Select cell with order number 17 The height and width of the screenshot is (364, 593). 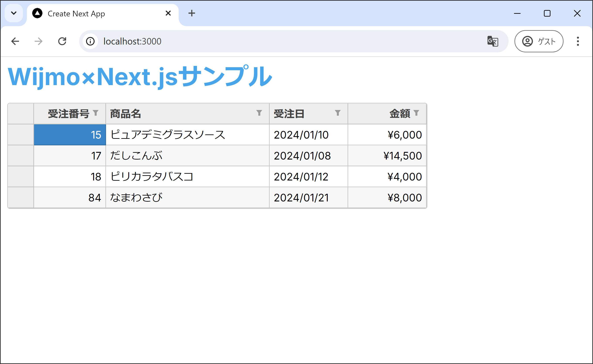click(x=70, y=156)
